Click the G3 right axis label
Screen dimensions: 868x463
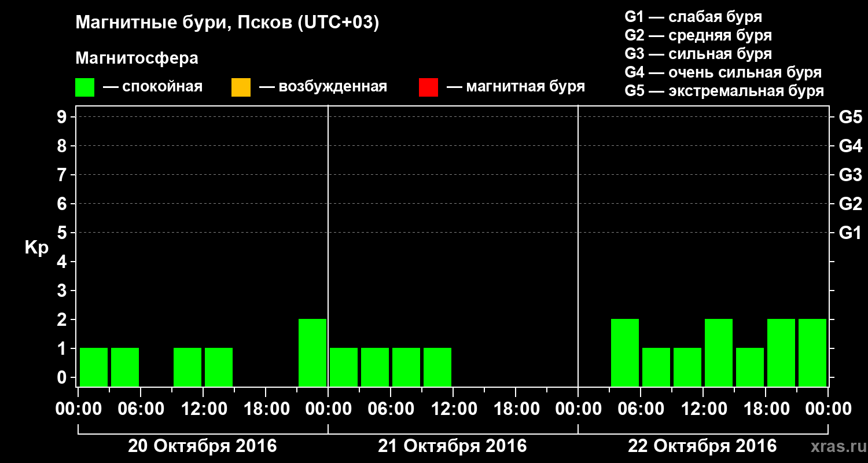(851, 175)
